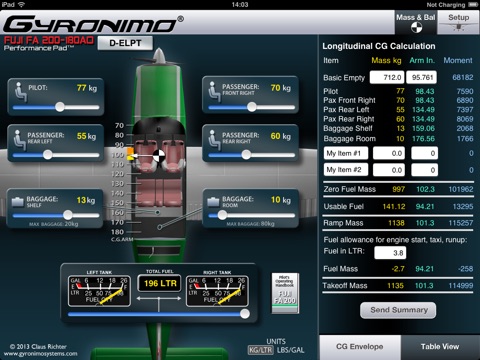
Task: Click the Basic Empty mass field
Action: (x=387, y=77)
